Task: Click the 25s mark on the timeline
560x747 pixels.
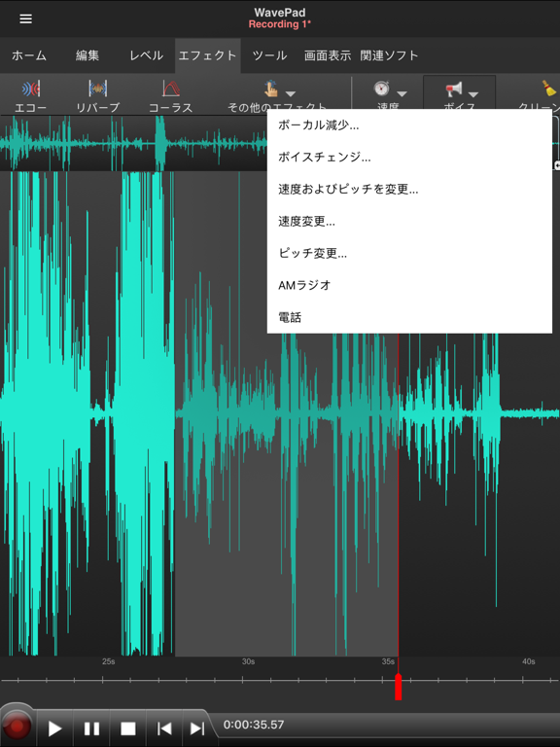Action: (x=108, y=661)
